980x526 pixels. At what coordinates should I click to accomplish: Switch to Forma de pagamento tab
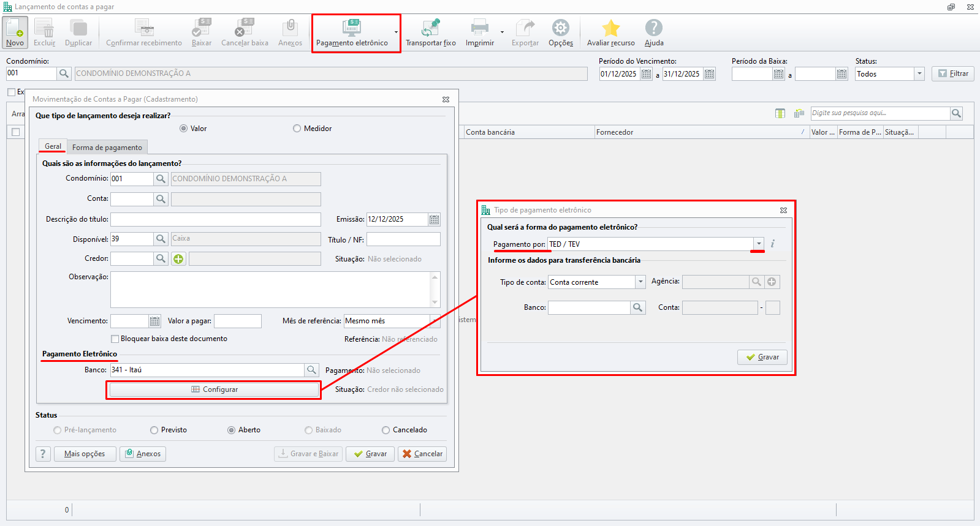(107, 148)
